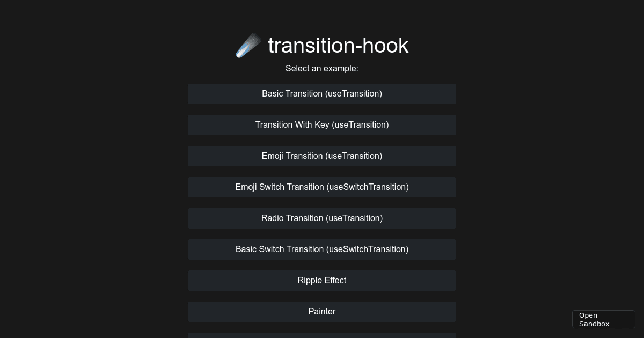Image resolution: width=644 pixels, height=338 pixels.
Task: Open the Basic Switch Transition example
Action: pos(322,249)
